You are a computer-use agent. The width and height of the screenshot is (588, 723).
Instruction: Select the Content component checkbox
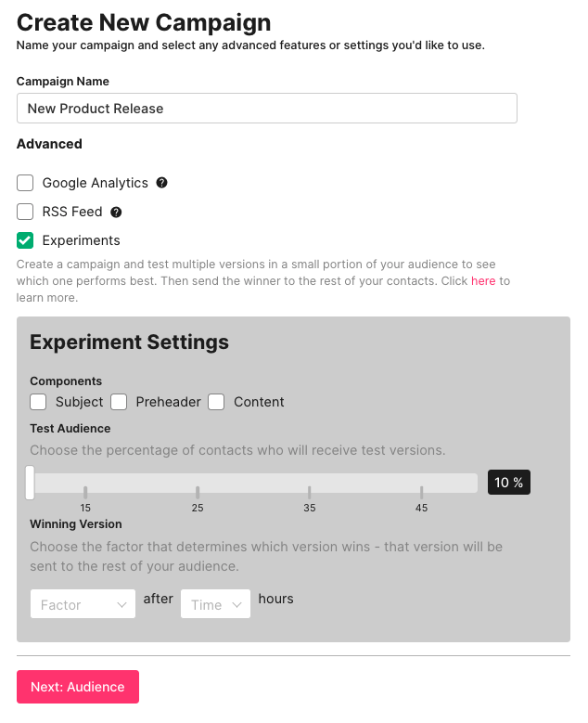coord(216,402)
